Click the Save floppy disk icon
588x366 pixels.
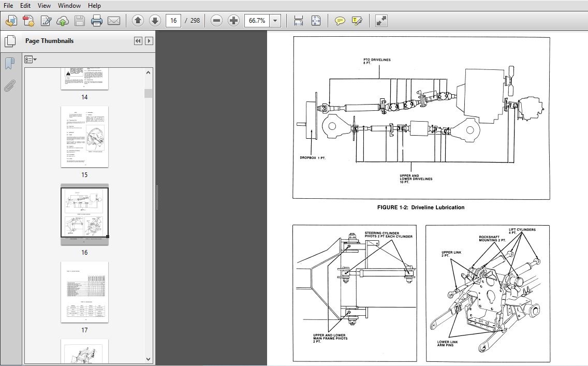coord(80,21)
